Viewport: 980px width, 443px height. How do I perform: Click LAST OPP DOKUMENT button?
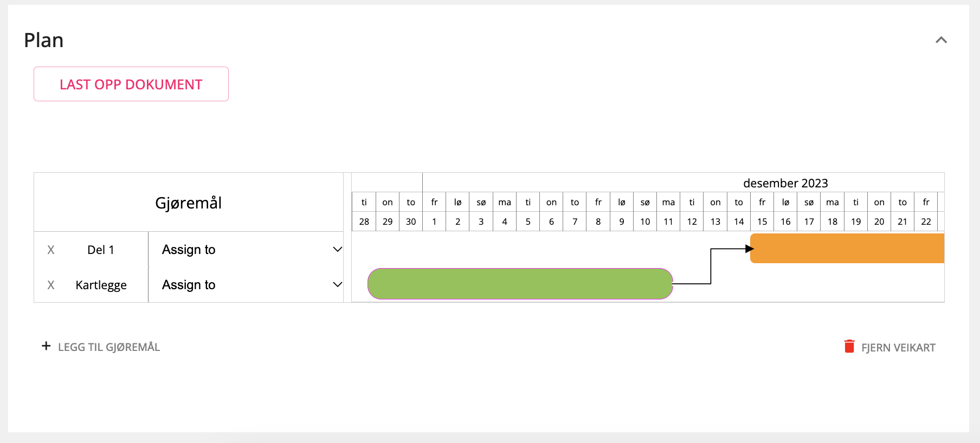[x=131, y=84]
